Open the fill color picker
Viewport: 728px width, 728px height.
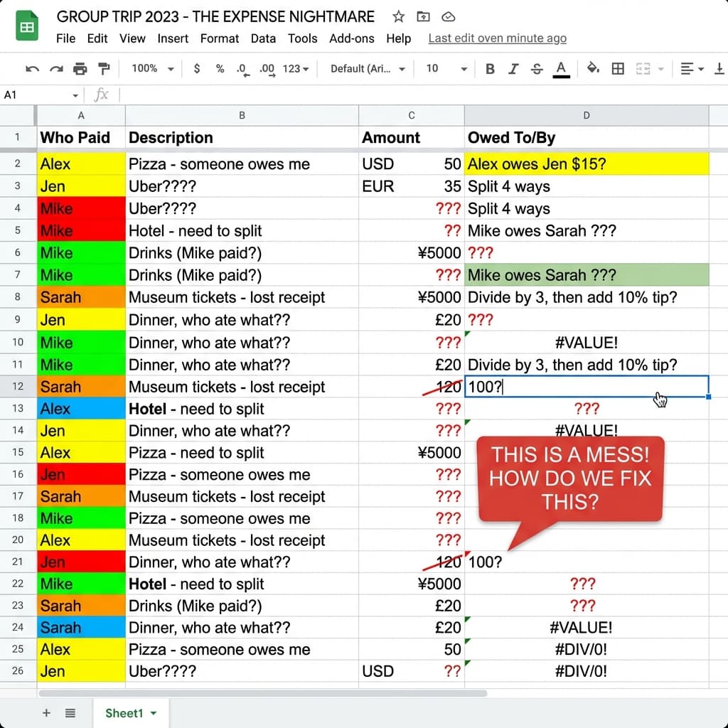tap(593, 69)
